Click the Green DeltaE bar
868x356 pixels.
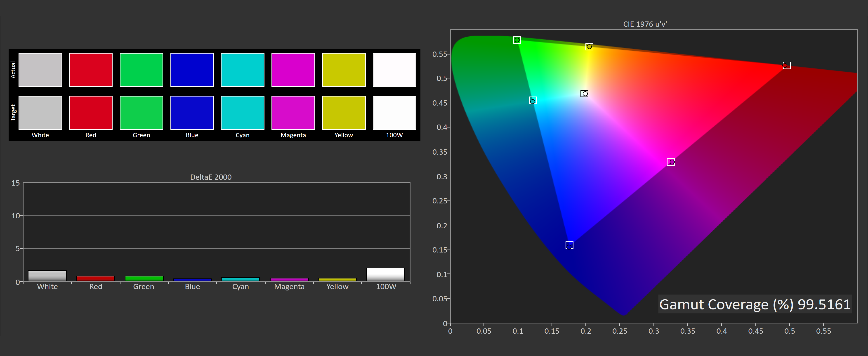[x=144, y=278]
